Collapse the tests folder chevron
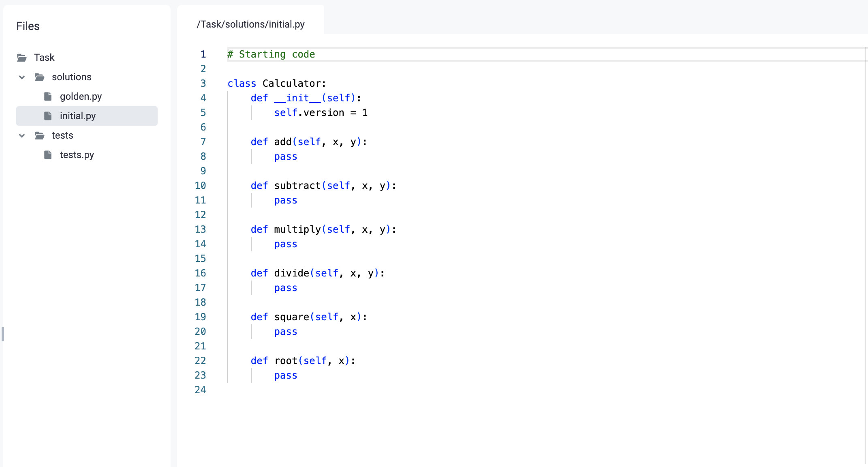The width and height of the screenshot is (868, 467). [x=22, y=135]
